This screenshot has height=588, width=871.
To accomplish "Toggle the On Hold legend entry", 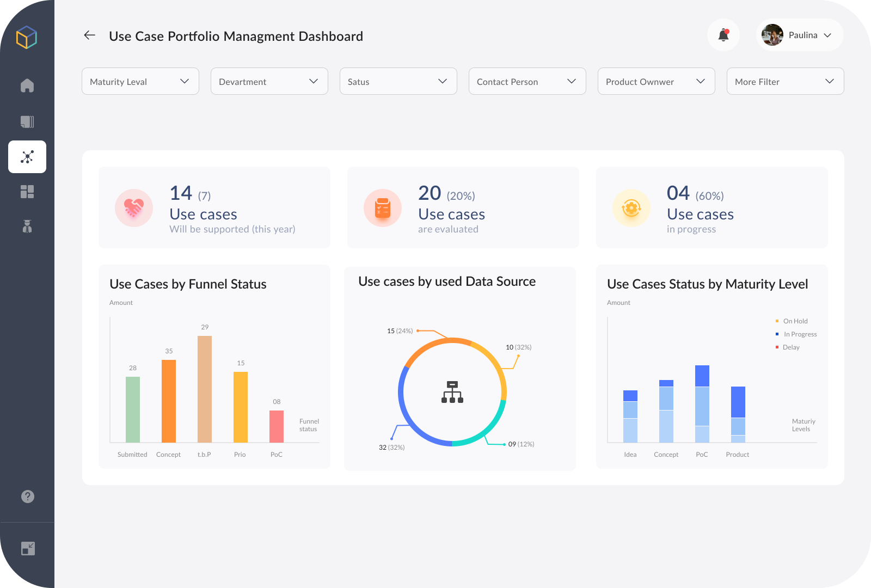I will pos(792,321).
